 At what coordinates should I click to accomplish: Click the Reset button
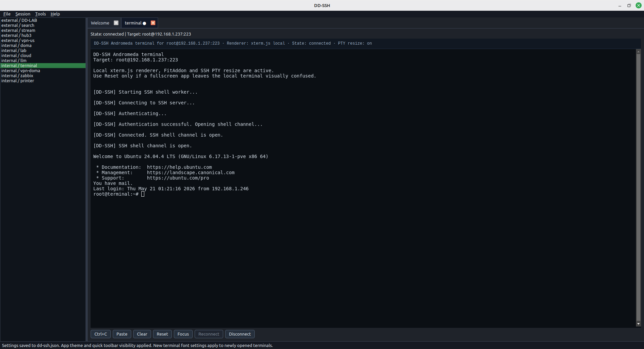162,334
